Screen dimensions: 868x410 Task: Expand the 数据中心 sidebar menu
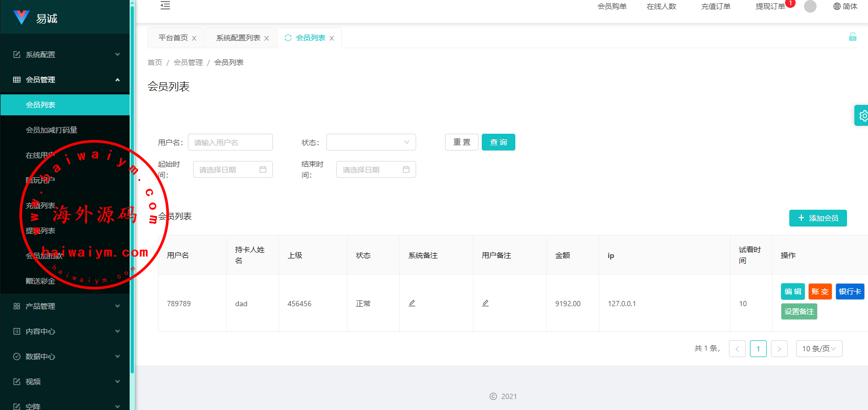coord(65,357)
